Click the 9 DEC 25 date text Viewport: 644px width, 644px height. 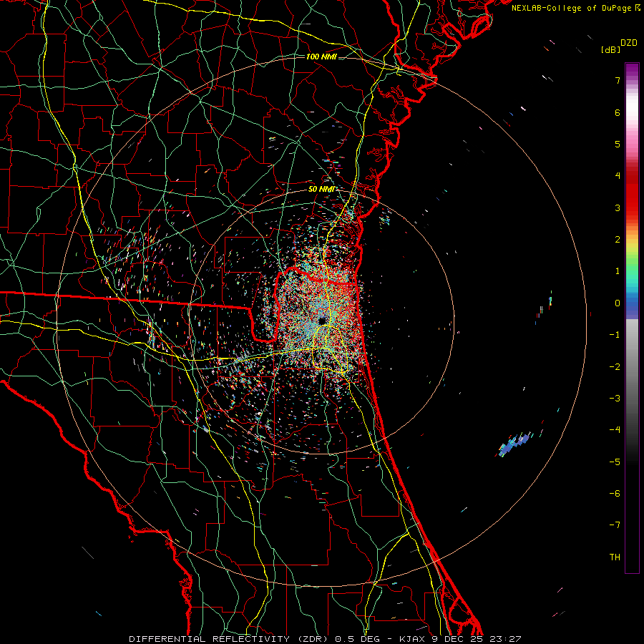click(x=457, y=639)
